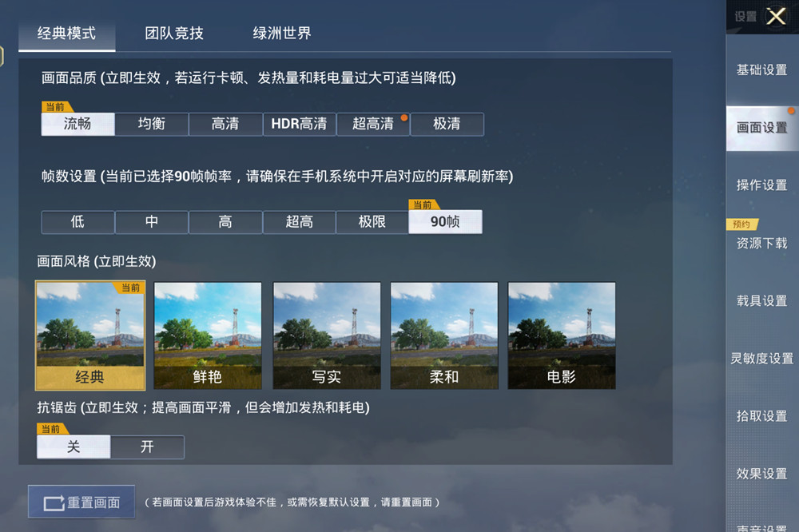The image size is (799, 532).
Task: Open 基础设置 in the sidebar
Action: click(762, 70)
